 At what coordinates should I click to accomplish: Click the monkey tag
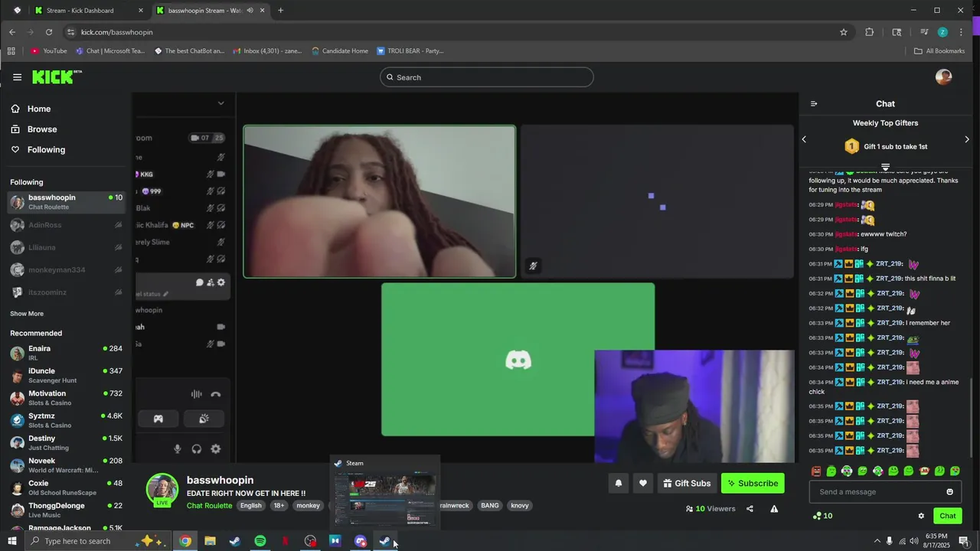pos(308,506)
